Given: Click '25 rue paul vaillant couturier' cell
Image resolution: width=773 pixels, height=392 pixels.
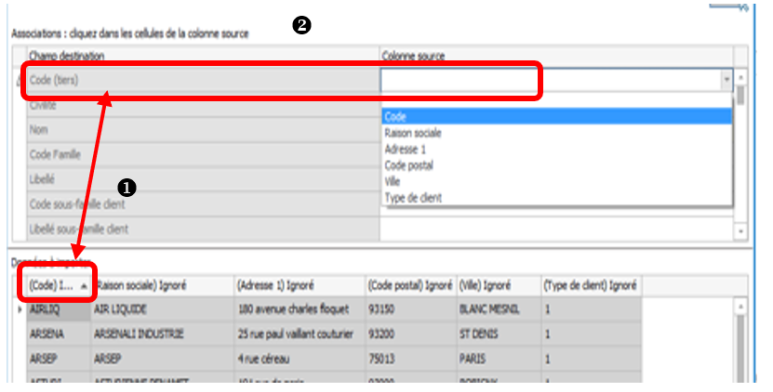Looking at the screenshot, I should 300,334.
